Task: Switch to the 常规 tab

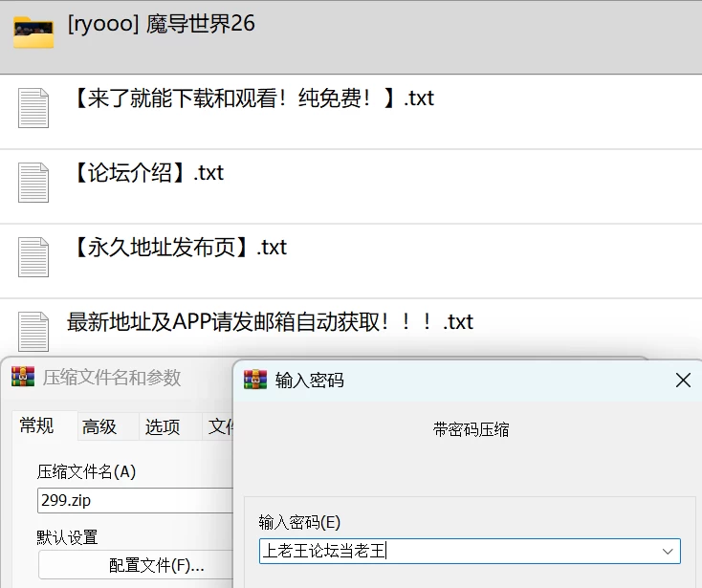Action: coord(37,425)
